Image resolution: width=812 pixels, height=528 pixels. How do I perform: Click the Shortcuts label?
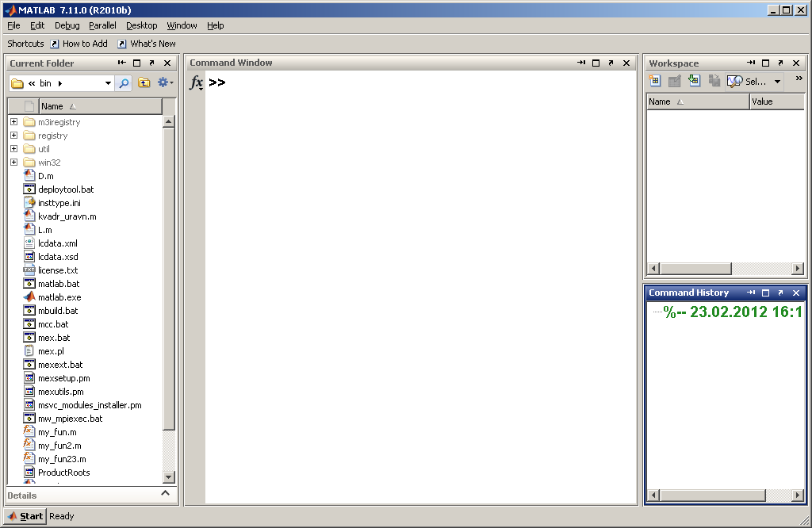[x=25, y=44]
